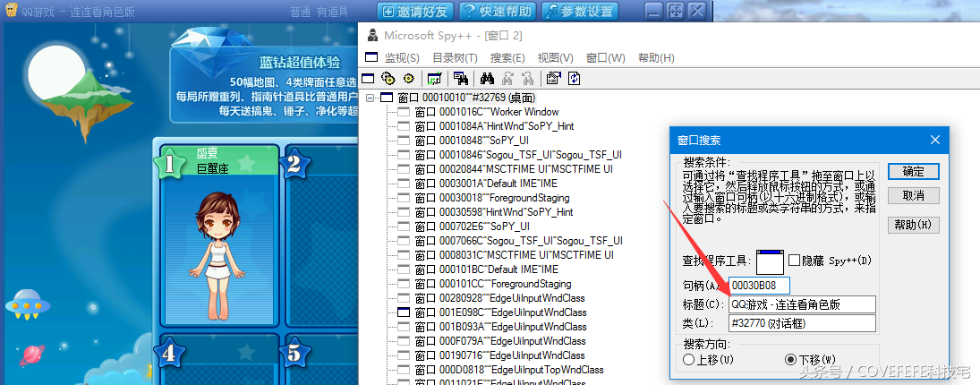Viewport: 980px width, 385px height.
Task: Click the 取消 button in 窗口搜索
Action: (913, 195)
